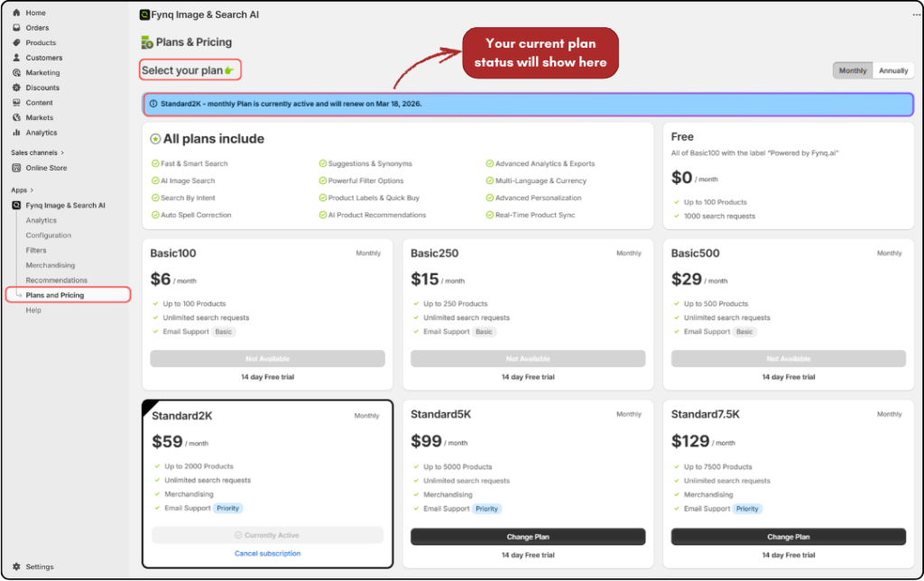This screenshot has height=581, width=924.
Task: Click the Basic support badge on Basic100
Action: (x=224, y=332)
